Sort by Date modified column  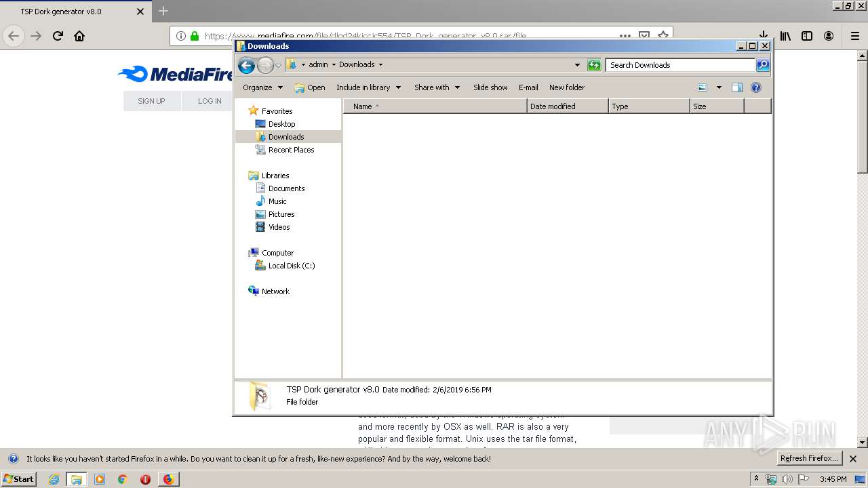pos(568,106)
